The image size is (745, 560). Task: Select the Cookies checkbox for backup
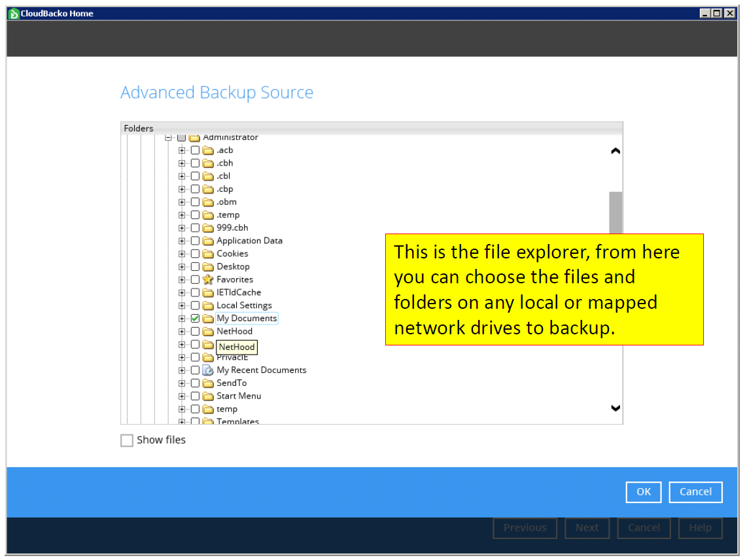coord(196,254)
